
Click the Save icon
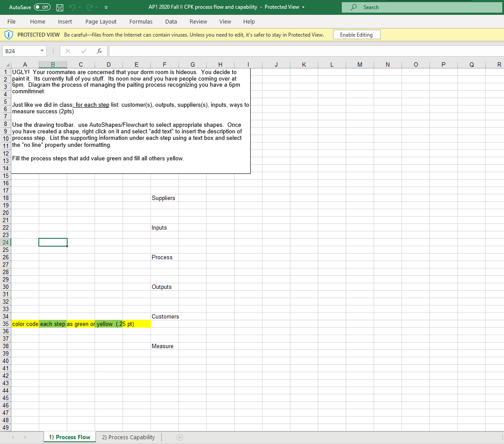[x=59, y=7]
